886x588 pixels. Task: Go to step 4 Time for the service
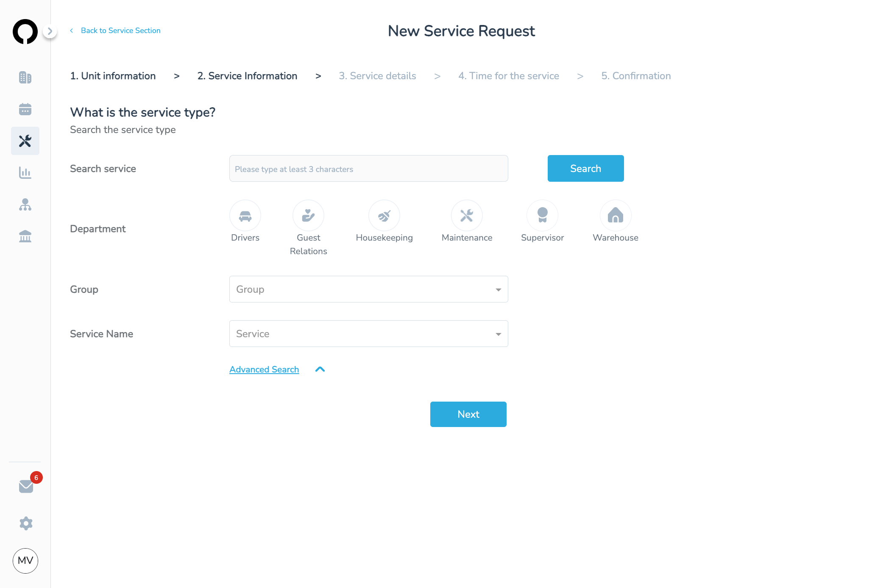click(508, 76)
